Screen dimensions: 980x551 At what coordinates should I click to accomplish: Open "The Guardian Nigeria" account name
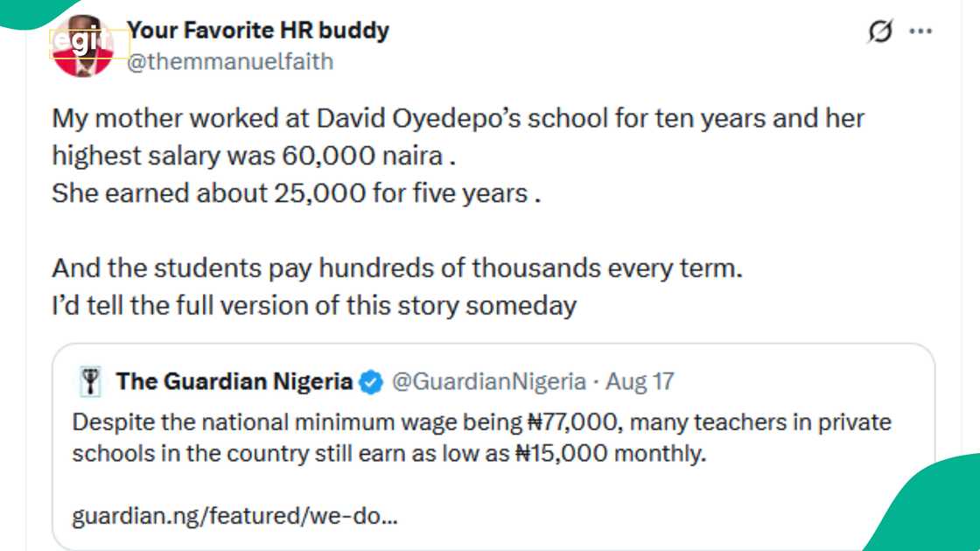(234, 382)
